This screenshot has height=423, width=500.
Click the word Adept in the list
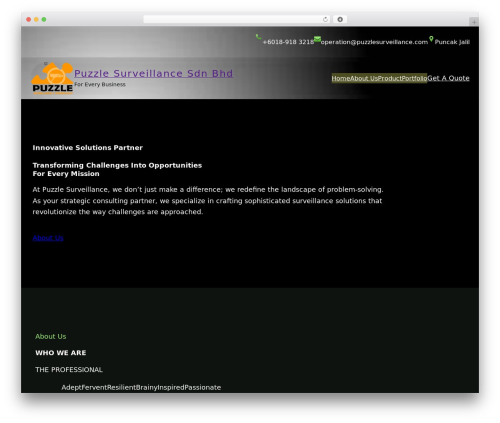pos(71,387)
